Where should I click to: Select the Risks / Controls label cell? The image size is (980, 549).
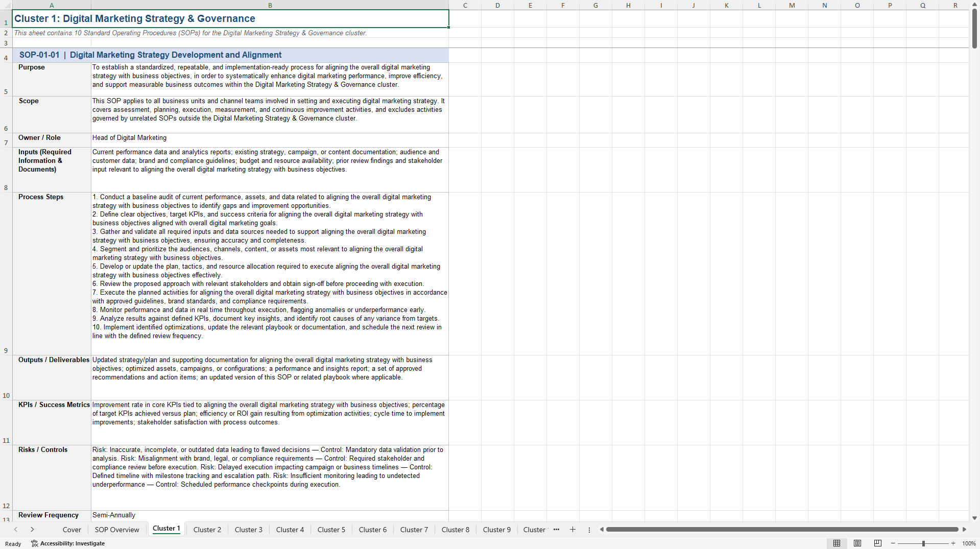52,478
